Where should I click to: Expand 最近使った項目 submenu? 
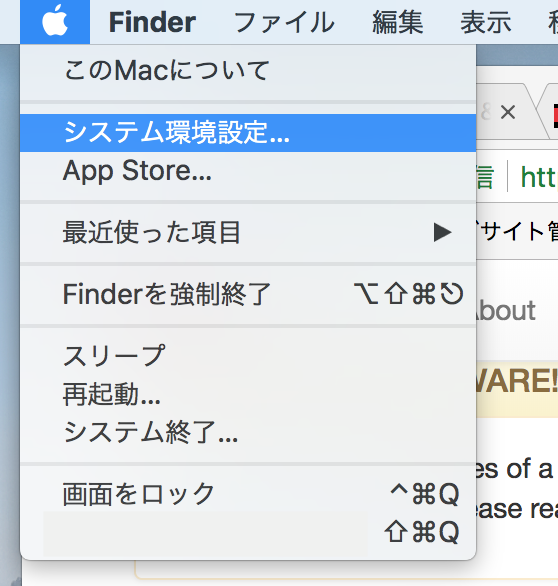click(x=248, y=232)
